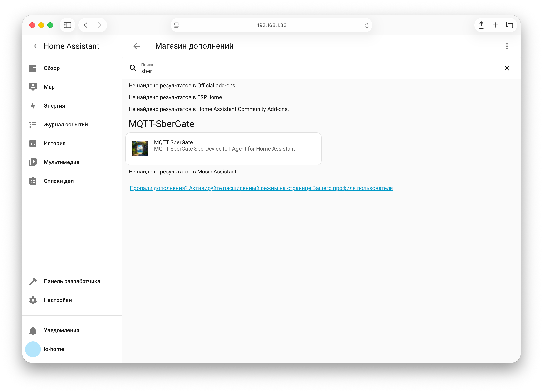Open Журнал событий via its list icon
This screenshot has width=543, height=392.
point(33,124)
